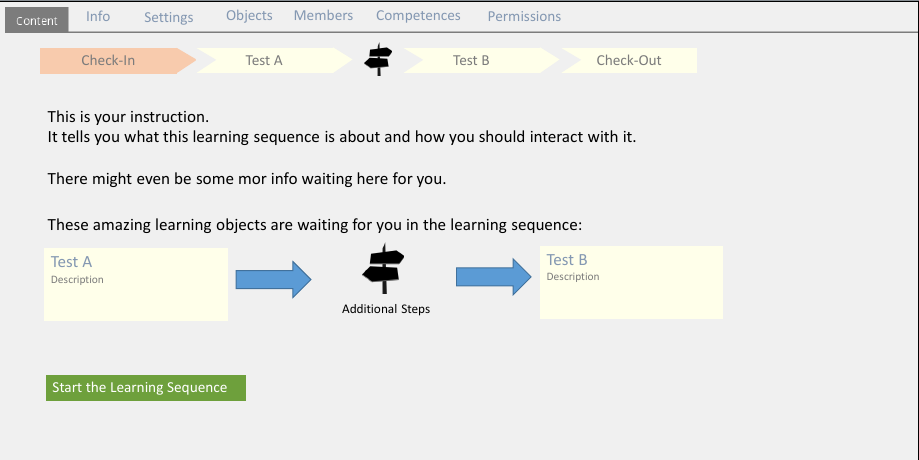Switch to the Content tab

37,20
